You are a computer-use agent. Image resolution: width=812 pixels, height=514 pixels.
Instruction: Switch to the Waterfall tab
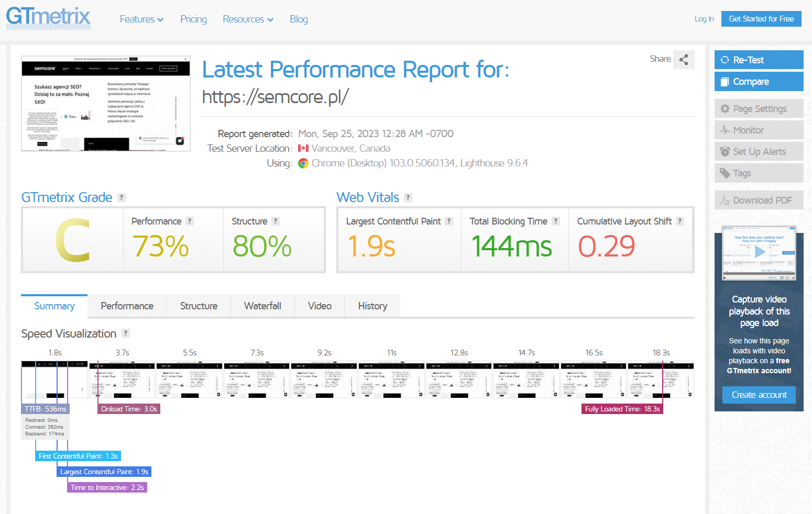(x=262, y=306)
